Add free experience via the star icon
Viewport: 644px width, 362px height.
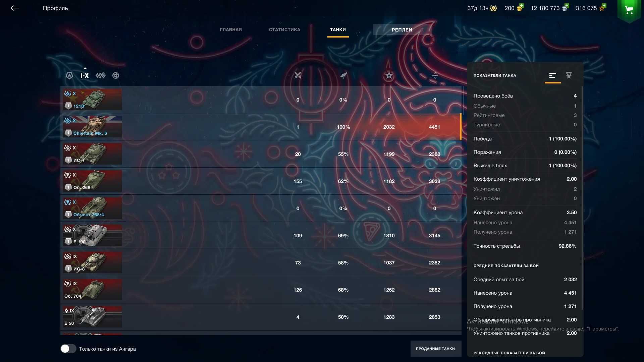[602, 7]
